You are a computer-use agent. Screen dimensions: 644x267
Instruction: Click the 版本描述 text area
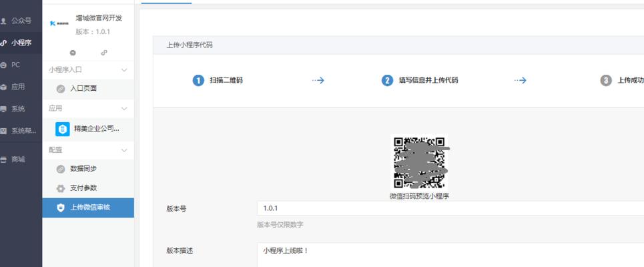click(x=450, y=255)
